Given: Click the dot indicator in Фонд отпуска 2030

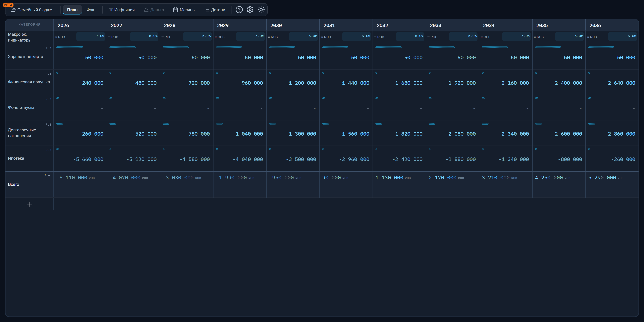Looking at the screenshot, I should pyautogui.click(x=270, y=98).
